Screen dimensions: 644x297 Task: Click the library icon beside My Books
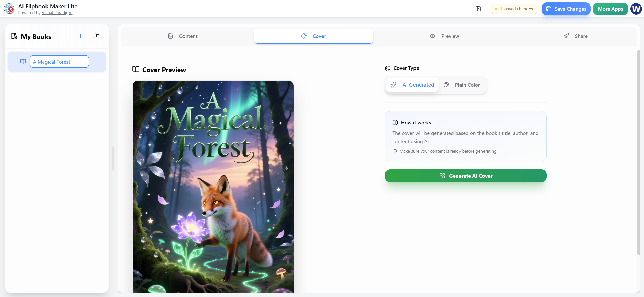pos(14,36)
